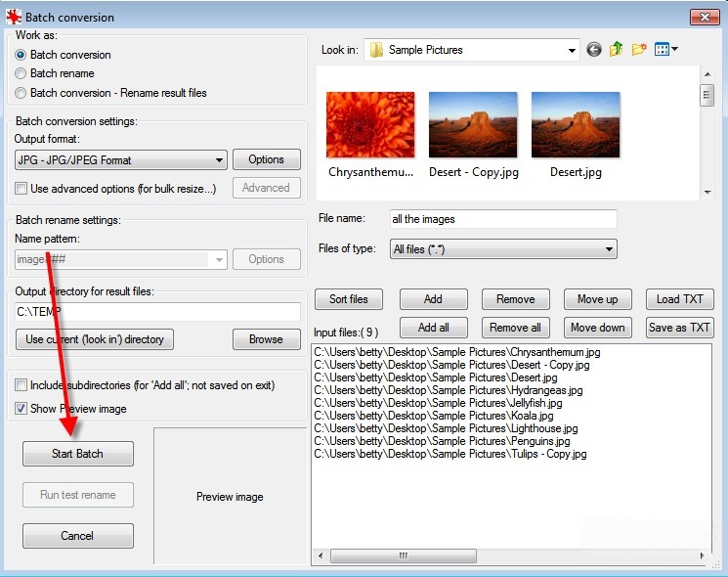
Task: Choose Batch conversion - Rename result files option
Action: 21,93
